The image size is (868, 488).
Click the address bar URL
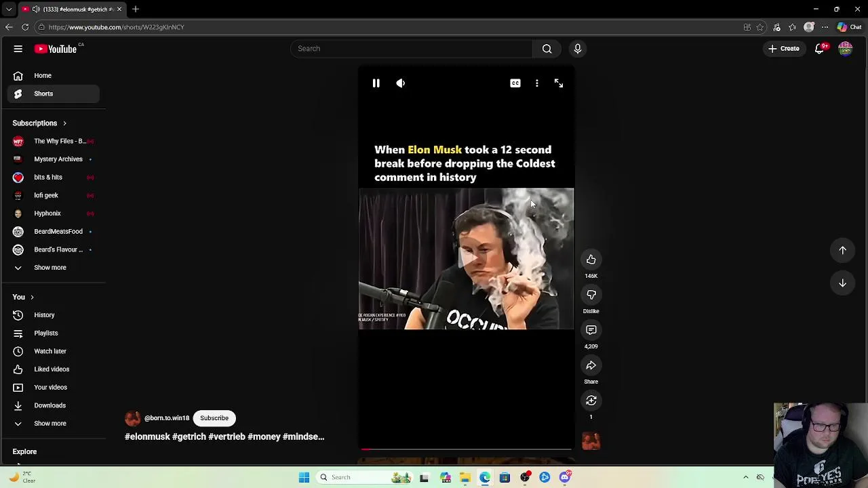[x=116, y=27]
